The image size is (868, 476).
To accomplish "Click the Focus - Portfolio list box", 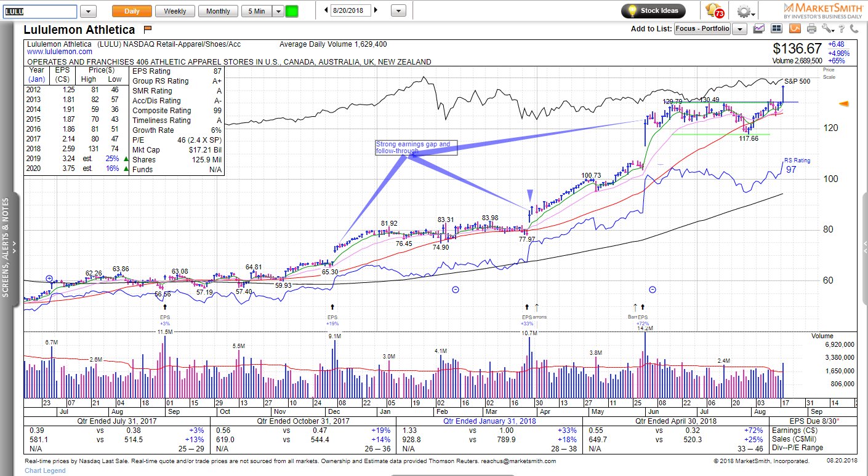I will (702, 29).
